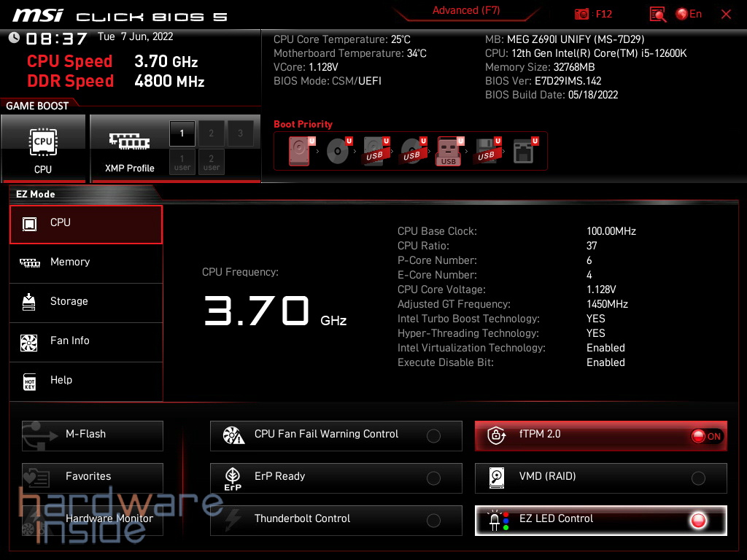This screenshot has width=747, height=560.
Task: Click the F12 screenshot camera icon
Action: (x=581, y=13)
